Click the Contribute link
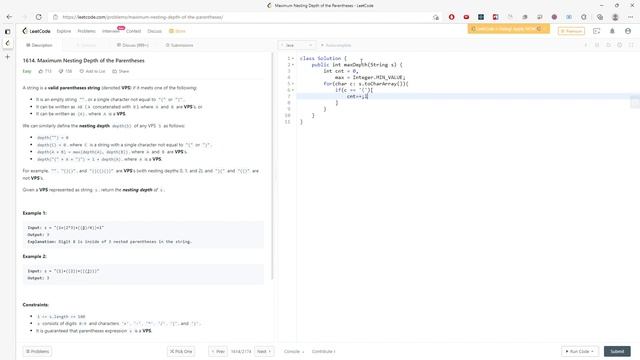This screenshot has height=360, width=640. (x=323, y=351)
